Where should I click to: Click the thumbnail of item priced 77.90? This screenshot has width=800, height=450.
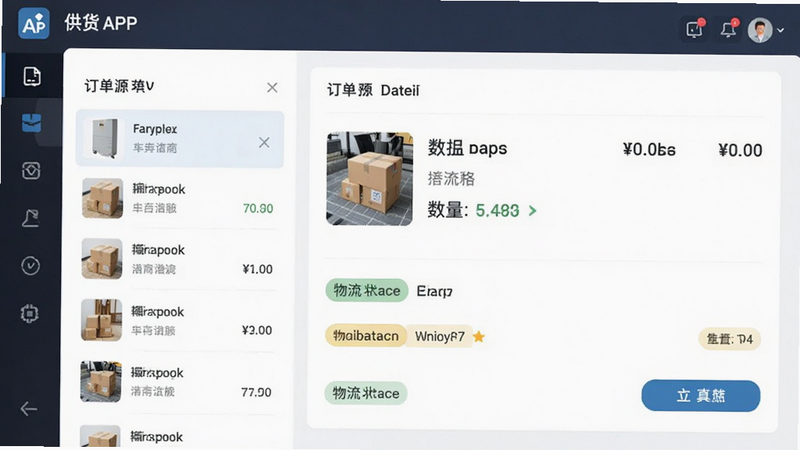(101, 382)
